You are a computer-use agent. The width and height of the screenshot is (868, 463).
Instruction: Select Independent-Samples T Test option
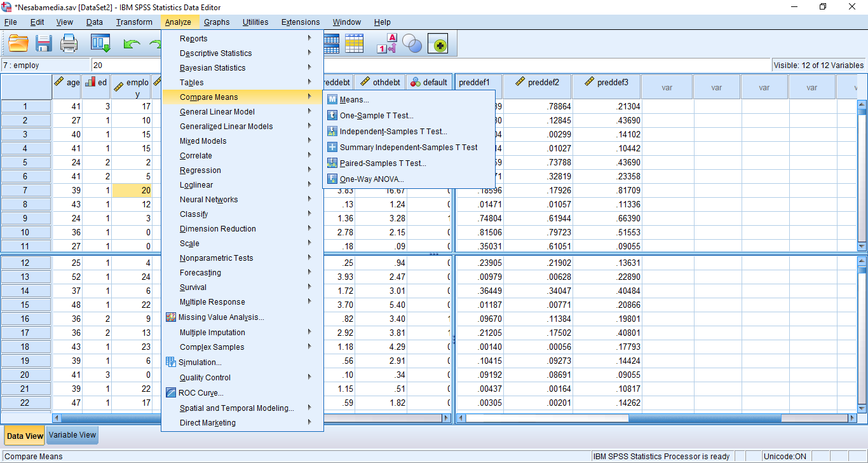click(x=393, y=132)
